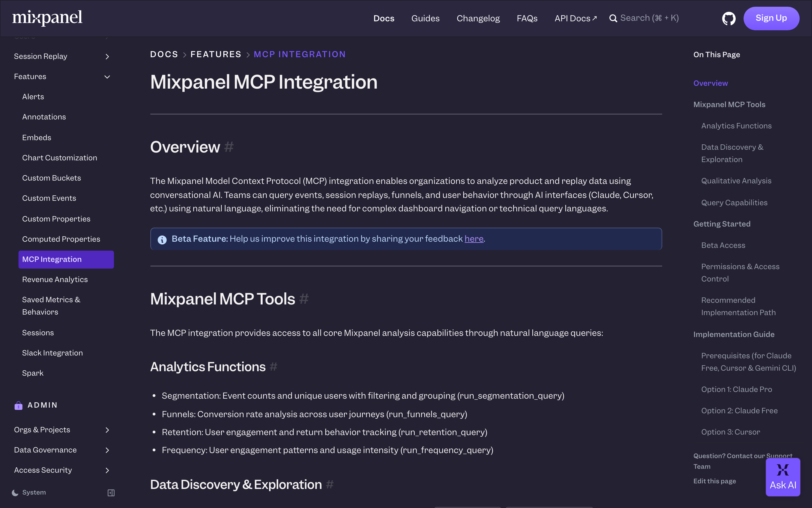812x508 pixels.
Task: Select Revenue Analytics in sidebar
Action: click(x=55, y=280)
